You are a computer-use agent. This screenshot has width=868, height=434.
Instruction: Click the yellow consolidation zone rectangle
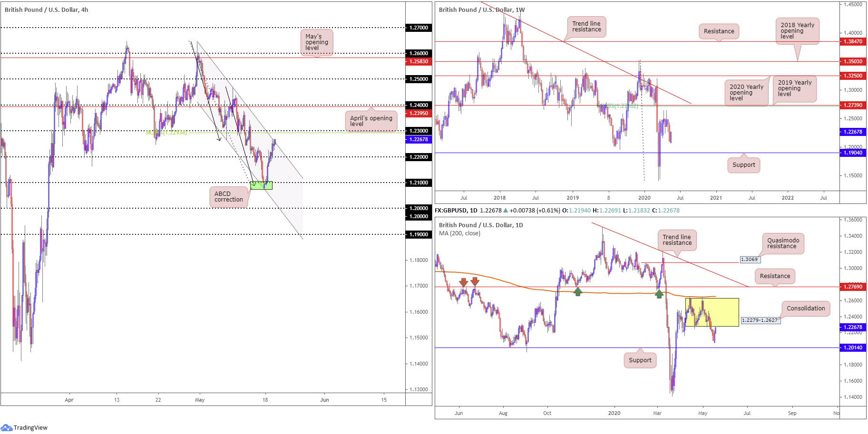pyautogui.click(x=712, y=312)
